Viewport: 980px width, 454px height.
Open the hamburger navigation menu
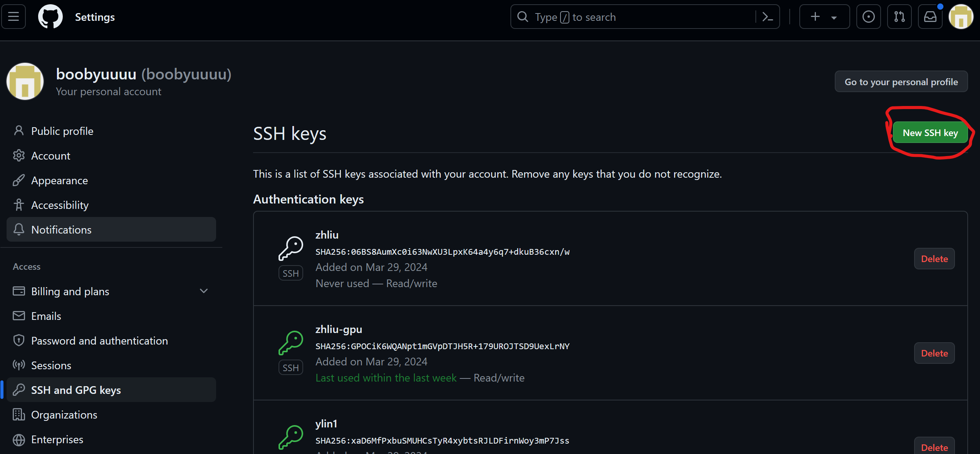pyautogui.click(x=13, y=17)
